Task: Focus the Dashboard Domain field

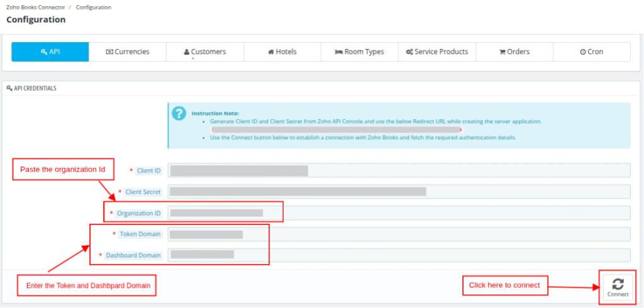Action: [x=399, y=255]
